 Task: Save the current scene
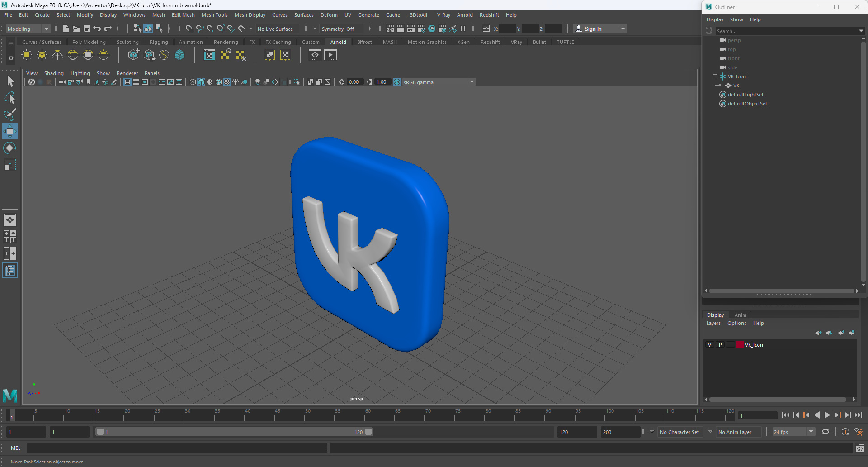tap(87, 29)
